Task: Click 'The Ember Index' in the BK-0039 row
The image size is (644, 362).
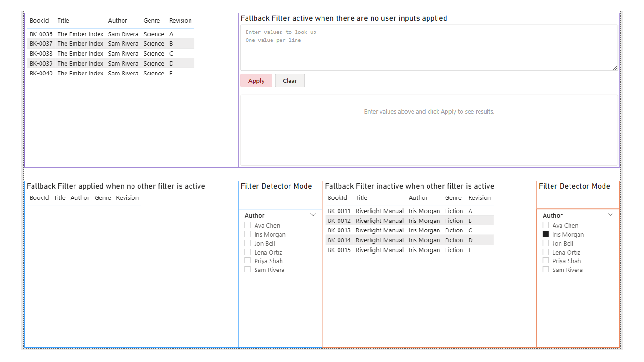Action: pos(81,64)
